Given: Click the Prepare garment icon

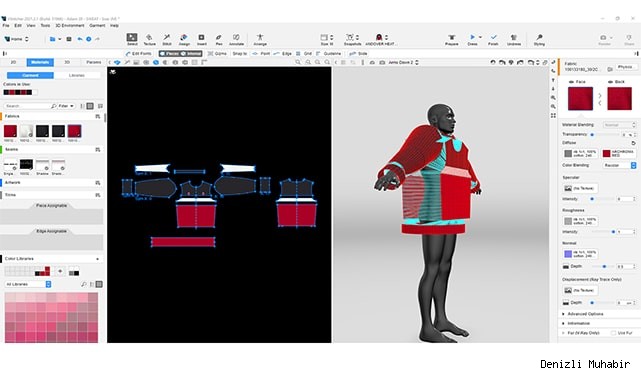Looking at the screenshot, I should [451, 39].
